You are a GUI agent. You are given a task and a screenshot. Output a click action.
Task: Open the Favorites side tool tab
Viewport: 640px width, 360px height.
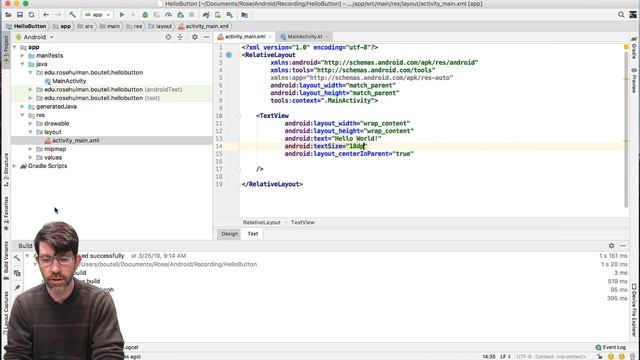point(6,214)
